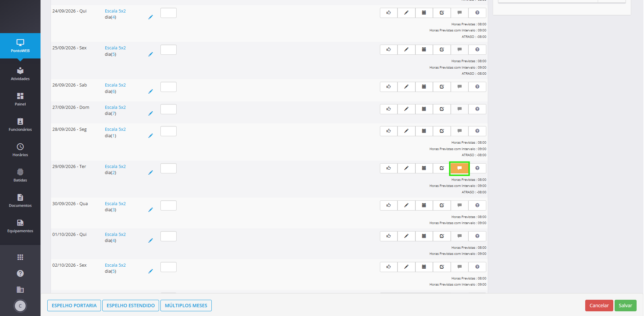Click the ESPELHO PORTARIA button

coord(74,306)
